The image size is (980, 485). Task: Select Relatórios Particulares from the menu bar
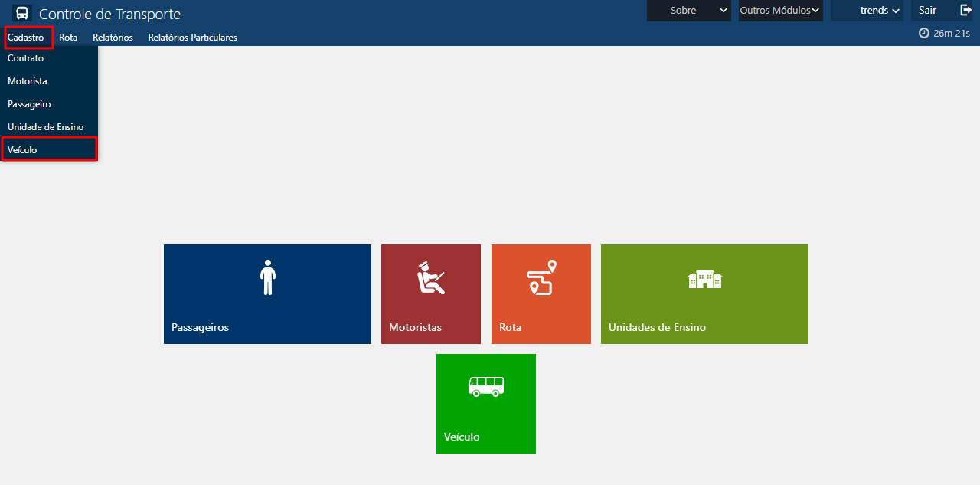coord(192,37)
